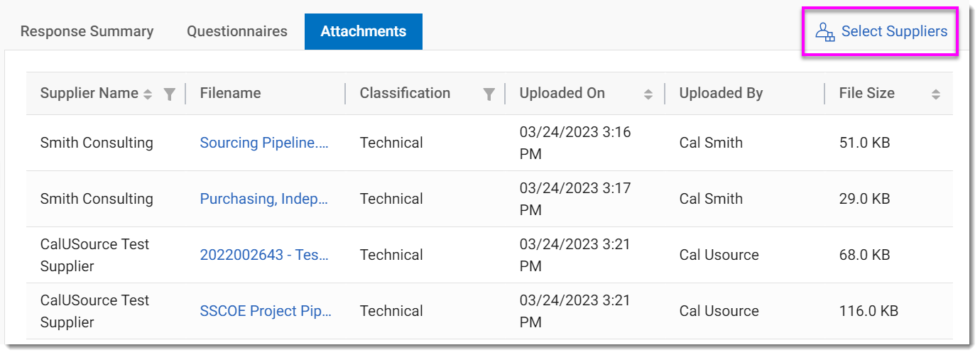Switch to the Response Summary tab
The height and width of the screenshot is (355, 980).
point(87,31)
